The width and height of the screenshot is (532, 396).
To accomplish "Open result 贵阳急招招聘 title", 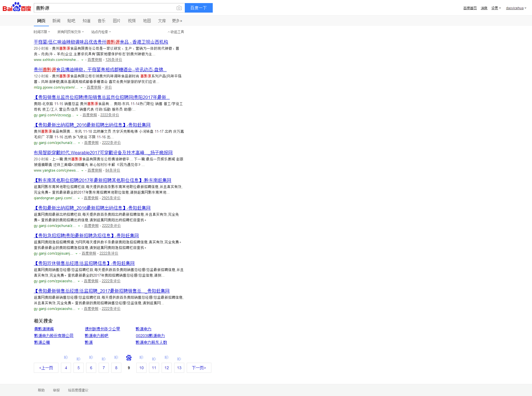I will tap(86, 236).
